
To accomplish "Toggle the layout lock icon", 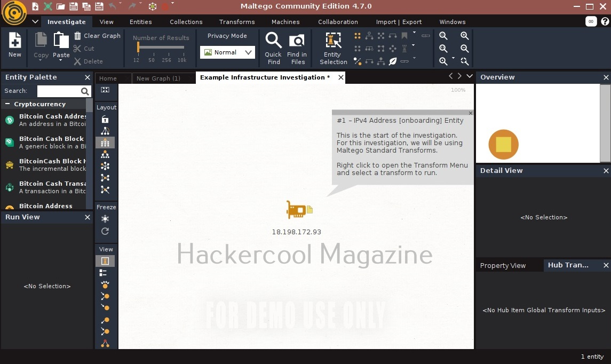I will coord(105,119).
